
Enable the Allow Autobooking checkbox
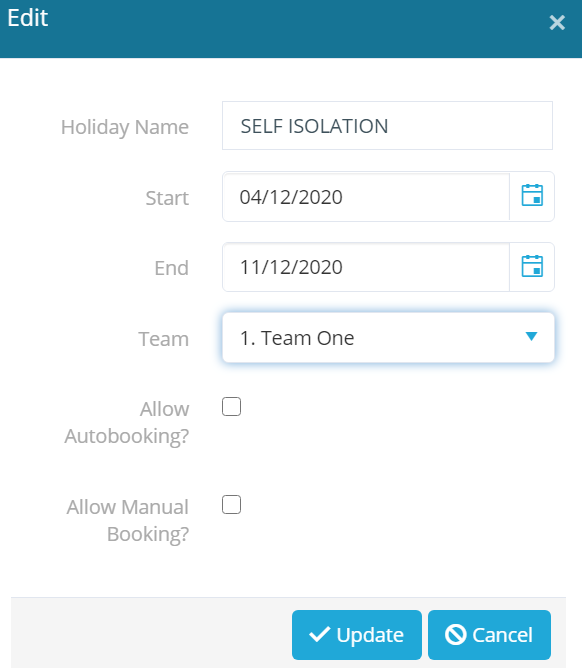pyautogui.click(x=231, y=406)
